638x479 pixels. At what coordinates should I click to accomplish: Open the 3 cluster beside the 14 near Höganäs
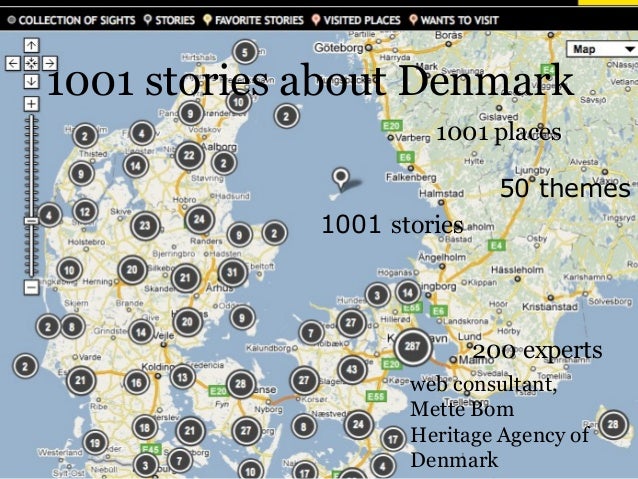pyautogui.click(x=377, y=295)
